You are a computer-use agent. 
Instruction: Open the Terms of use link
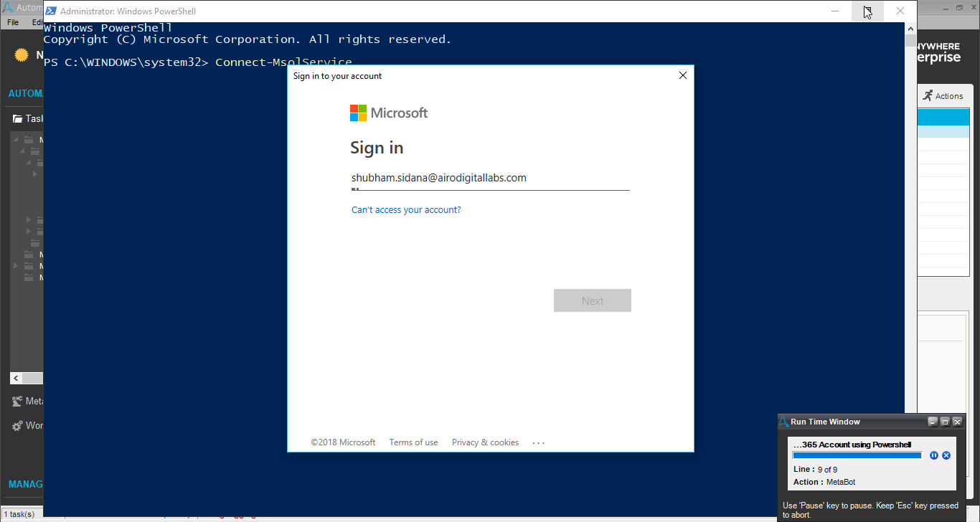pyautogui.click(x=413, y=442)
